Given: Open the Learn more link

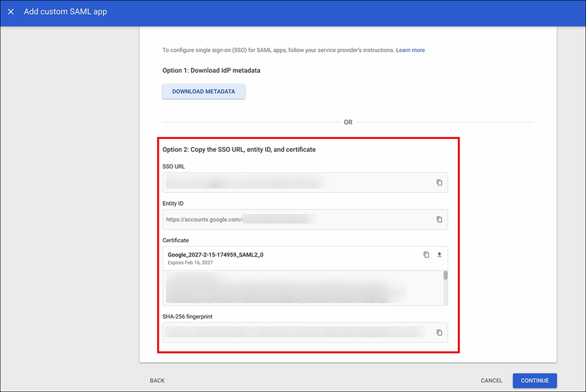Looking at the screenshot, I should 410,49.
